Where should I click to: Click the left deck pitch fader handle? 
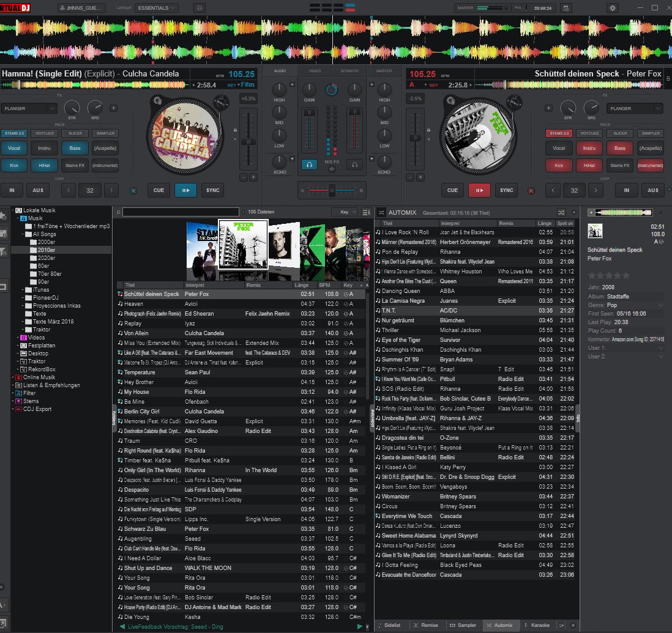pyautogui.click(x=248, y=142)
